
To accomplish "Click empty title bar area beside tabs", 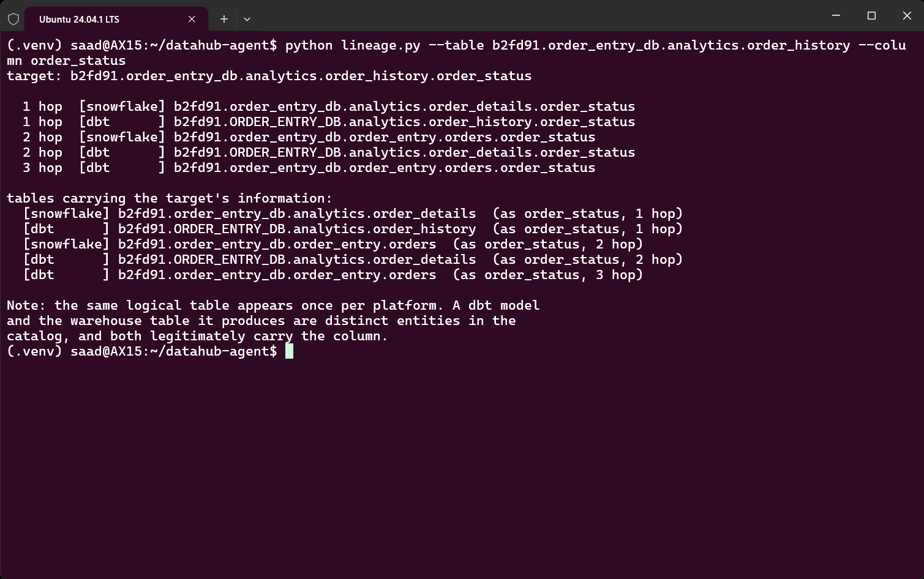I will 533,16.
